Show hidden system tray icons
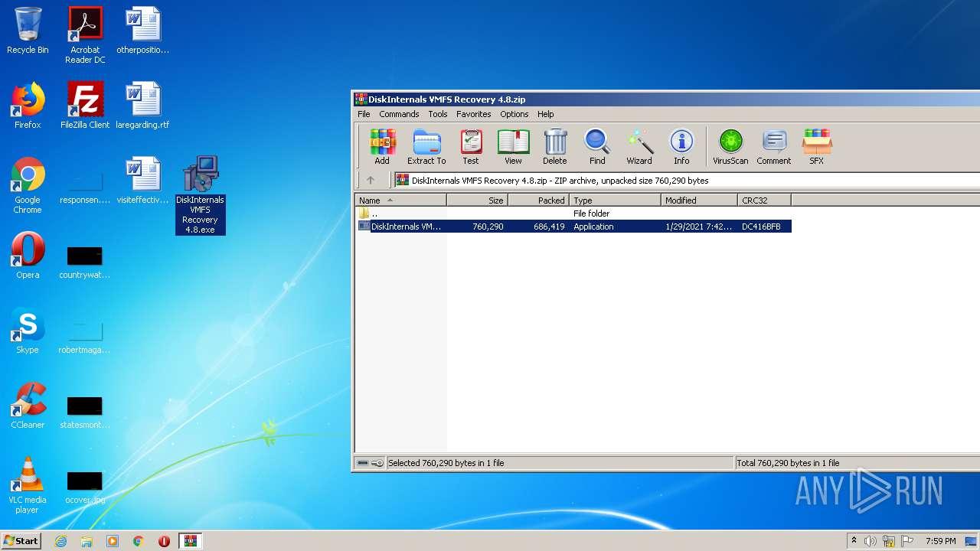Screen dimensions: 980x551 (x=854, y=541)
